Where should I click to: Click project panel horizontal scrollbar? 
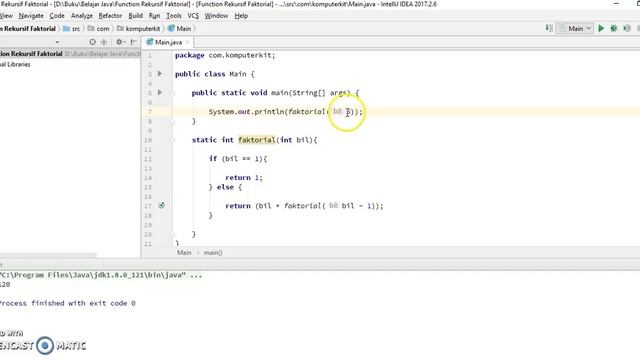click(x=48, y=256)
